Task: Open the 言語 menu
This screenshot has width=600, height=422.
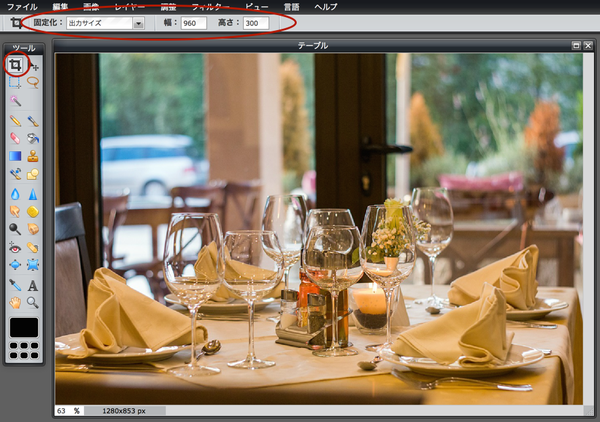Action: 292,7
